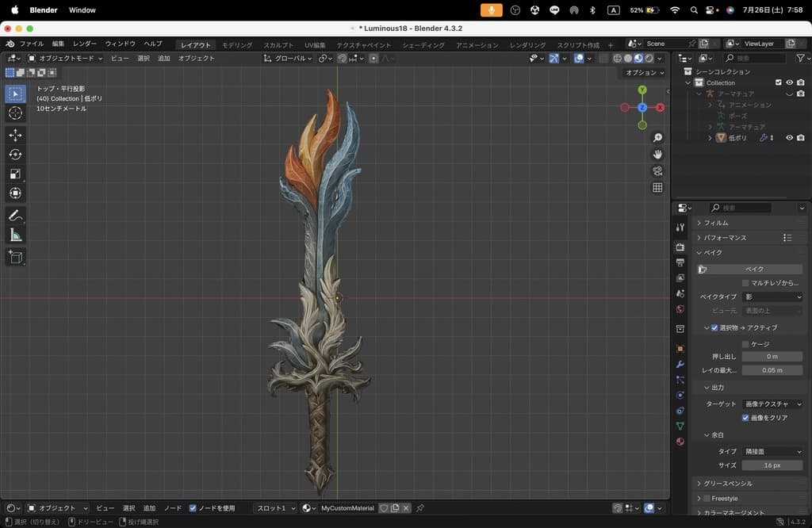
Task: Switch to the シェーディング workspace tab
Action: pos(423,45)
